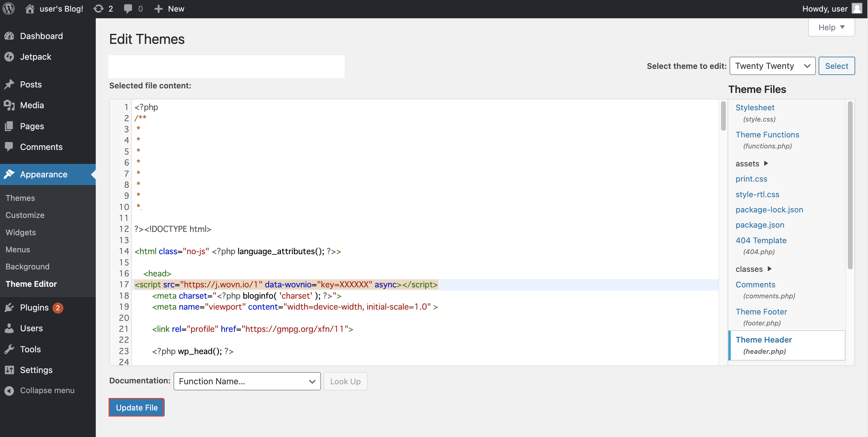Click the head tag on line 16
This screenshot has height=437, width=868.
(157, 273)
